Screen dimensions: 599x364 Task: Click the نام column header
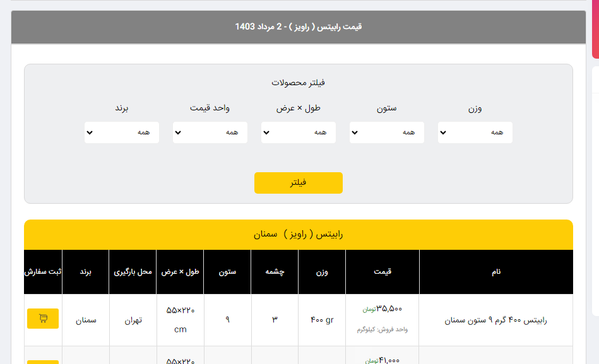point(495,272)
